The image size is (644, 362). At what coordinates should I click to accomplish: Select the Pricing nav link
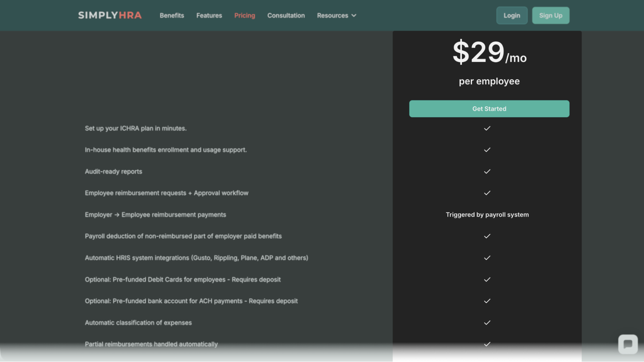pyautogui.click(x=245, y=15)
